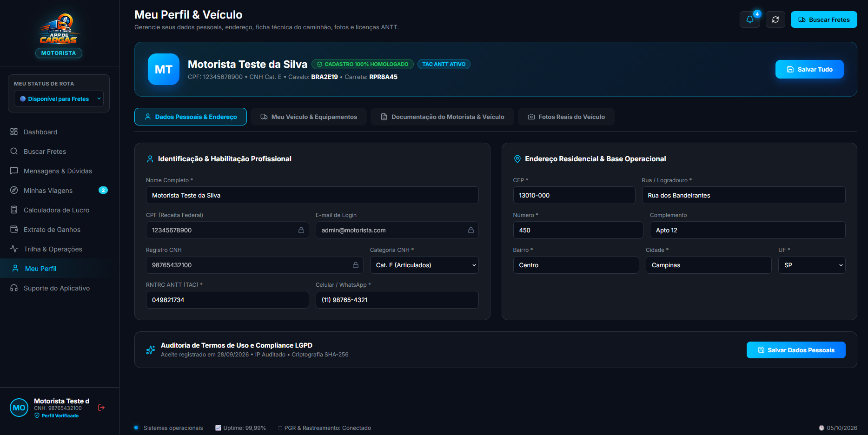
Task: Open Meu Perfil in sidebar
Action: tap(59, 268)
